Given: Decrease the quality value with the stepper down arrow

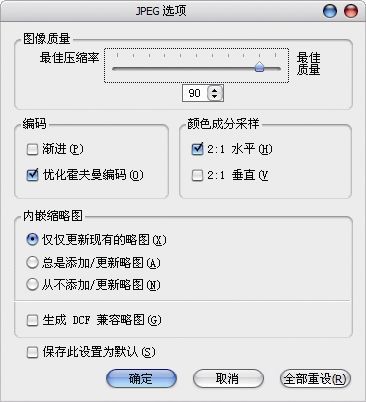Looking at the screenshot, I should (214, 96).
